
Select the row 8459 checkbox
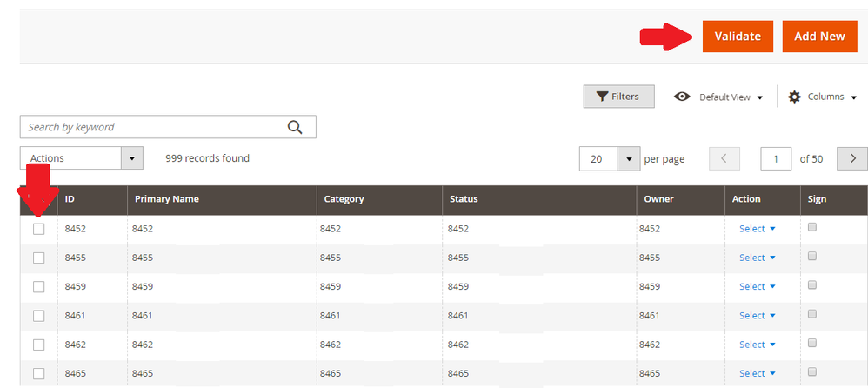(39, 286)
